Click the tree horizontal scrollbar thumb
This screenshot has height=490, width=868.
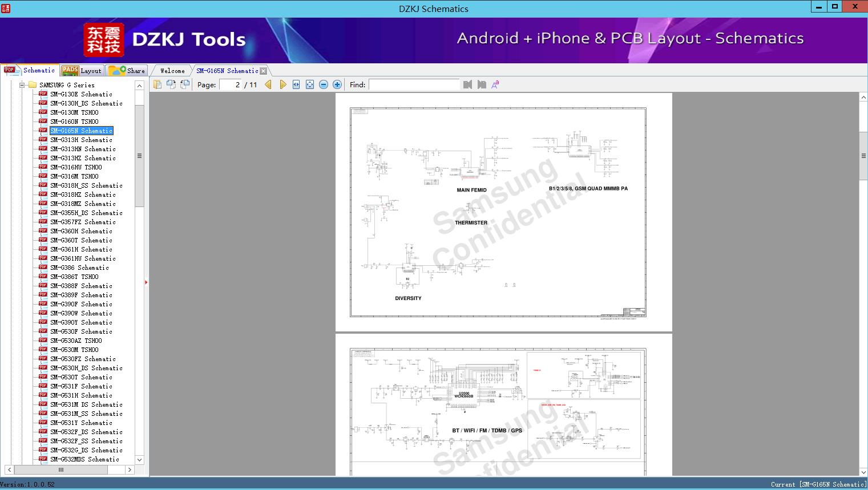[61, 470]
